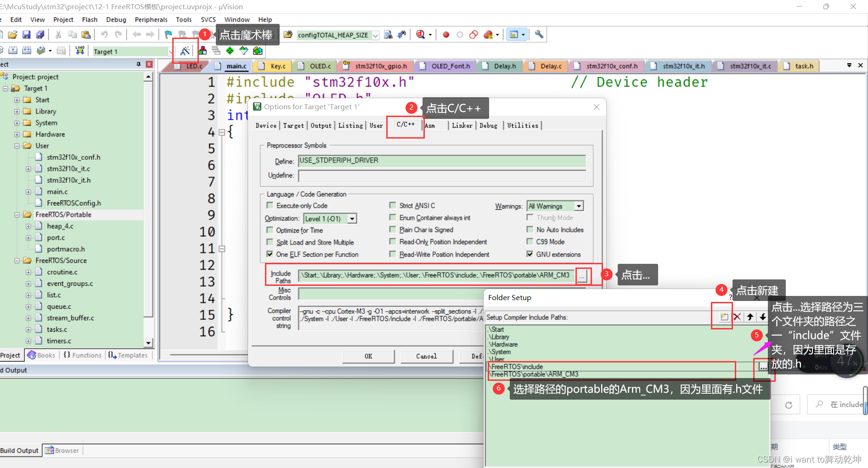
Task: Close the Options for Target dialog
Action: (x=596, y=107)
